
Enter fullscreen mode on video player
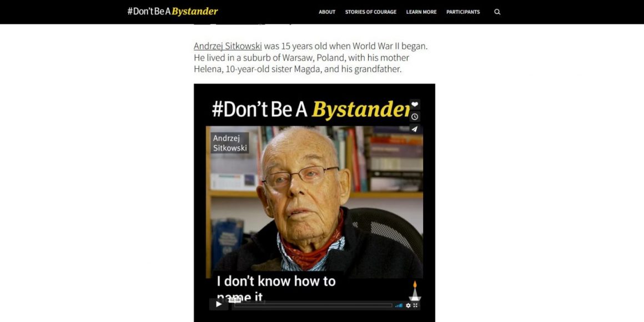coord(415,305)
